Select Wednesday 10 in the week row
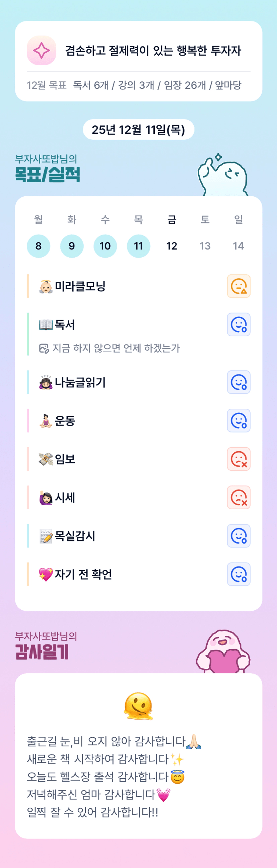277x868 pixels. click(x=105, y=246)
